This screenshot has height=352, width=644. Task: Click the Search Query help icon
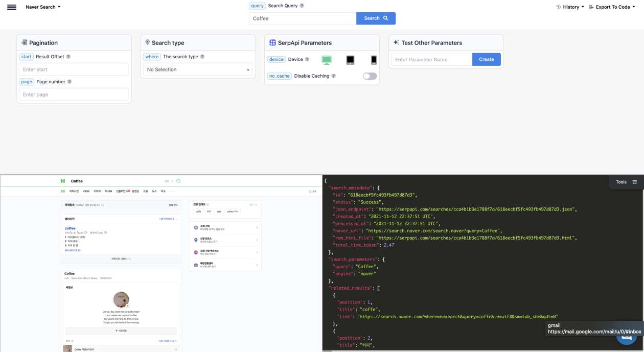tap(302, 6)
